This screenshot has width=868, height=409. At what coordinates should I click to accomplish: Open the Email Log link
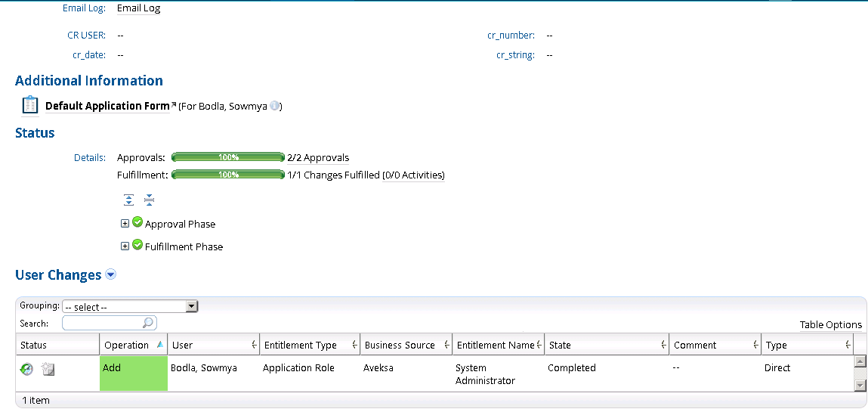coord(139,9)
